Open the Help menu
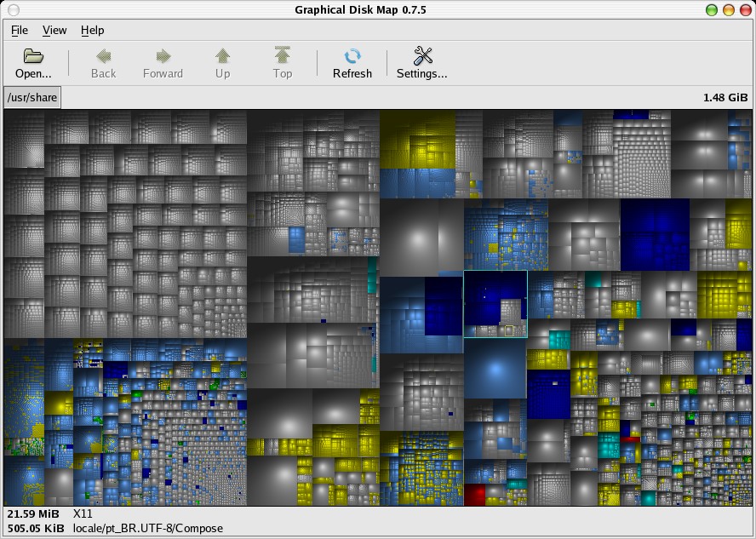 (x=93, y=30)
